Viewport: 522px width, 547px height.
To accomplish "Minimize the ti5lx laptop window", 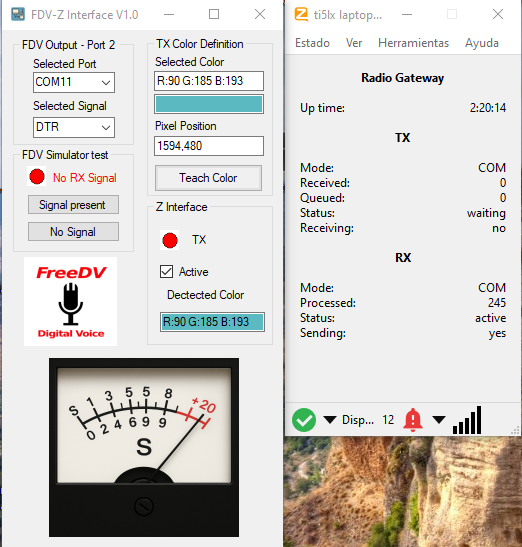I will [x=407, y=14].
